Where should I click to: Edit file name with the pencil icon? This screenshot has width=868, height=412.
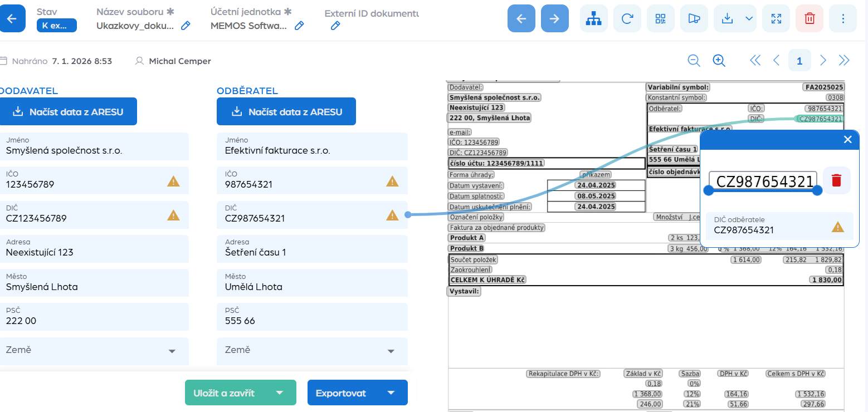(186, 26)
